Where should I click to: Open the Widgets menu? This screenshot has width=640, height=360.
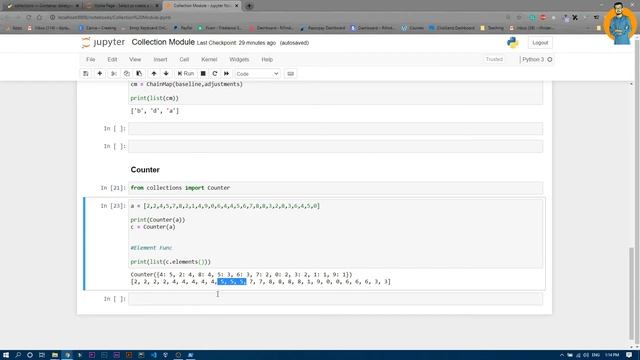pos(239,59)
